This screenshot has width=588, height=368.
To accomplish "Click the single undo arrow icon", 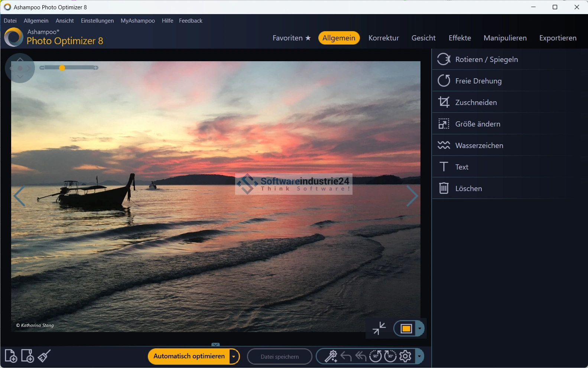I will pyautogui.click(x=346, y=356).
